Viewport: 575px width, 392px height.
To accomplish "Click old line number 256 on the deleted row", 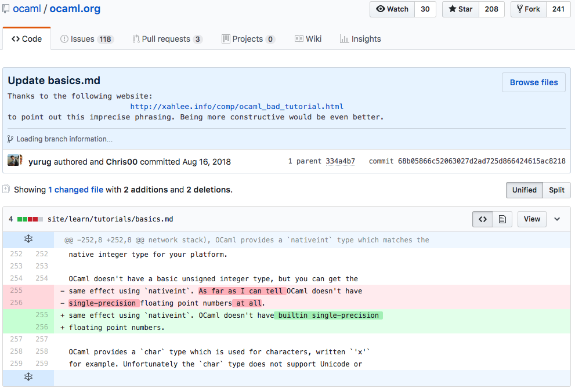I will [16, 303].
